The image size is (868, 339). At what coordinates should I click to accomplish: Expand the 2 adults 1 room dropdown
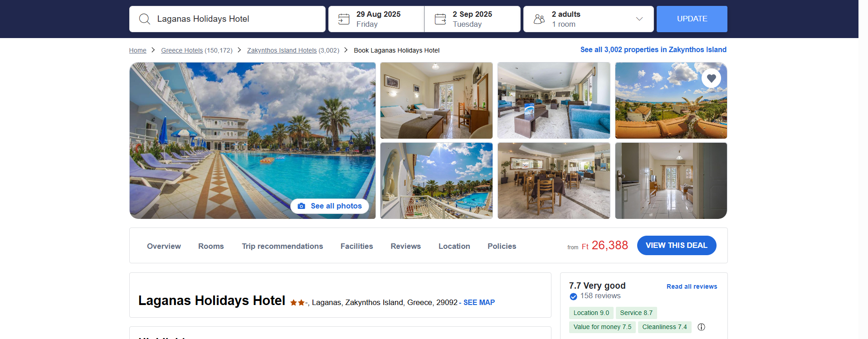588,19
